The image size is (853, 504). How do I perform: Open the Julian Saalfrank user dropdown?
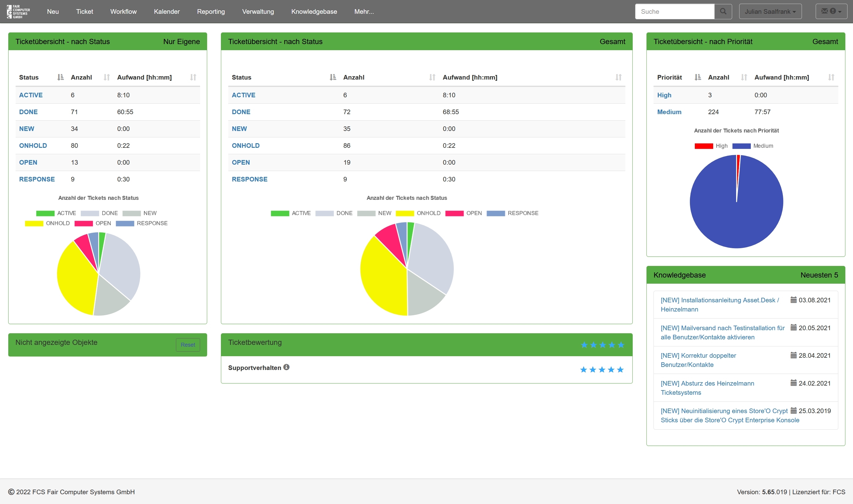[x=770, y=12]
